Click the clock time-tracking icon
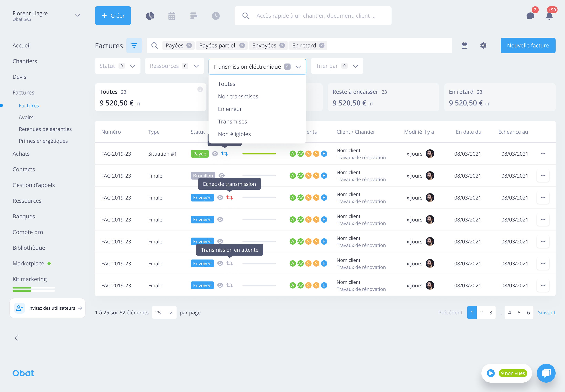Screen dimensions: 565x392 [216, 16]
